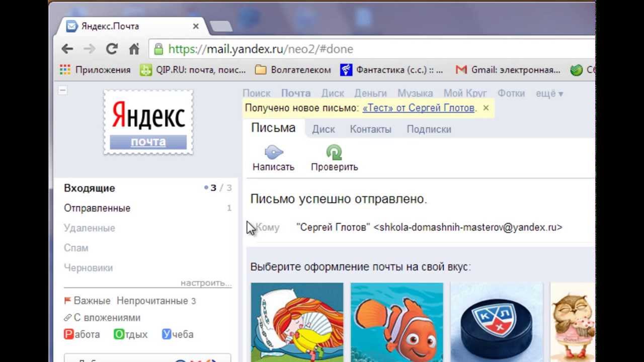Click the paperclip С вложениями icon

67,318
